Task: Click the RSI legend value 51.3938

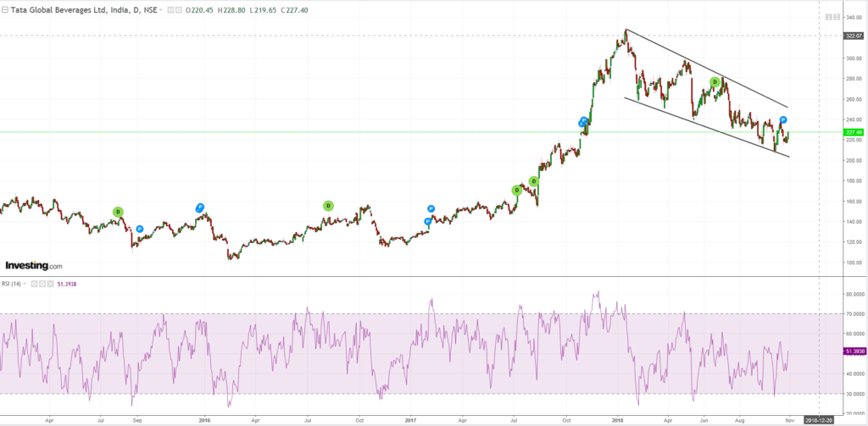Action: (69, 285)
